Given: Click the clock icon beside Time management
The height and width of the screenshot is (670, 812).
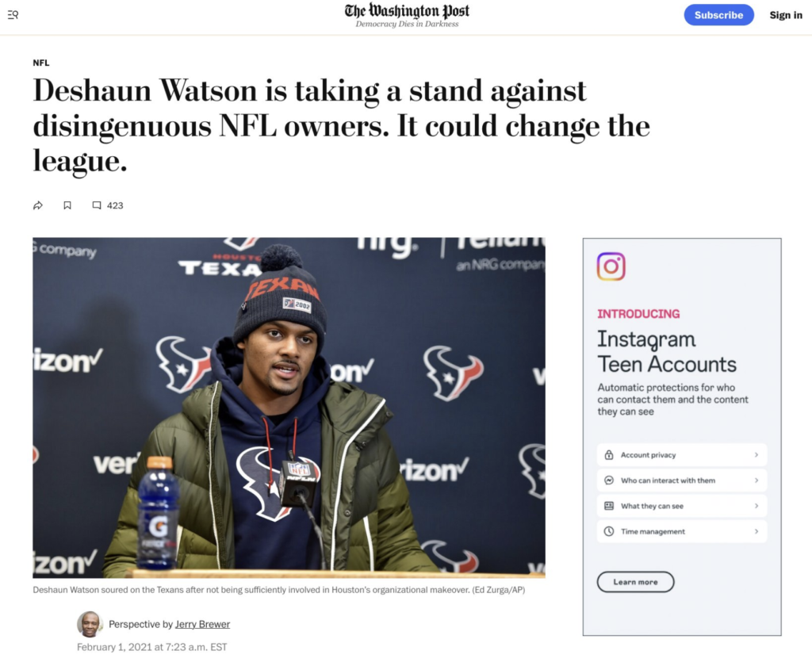Looking at the screenshot, I should tap(609, 531).
